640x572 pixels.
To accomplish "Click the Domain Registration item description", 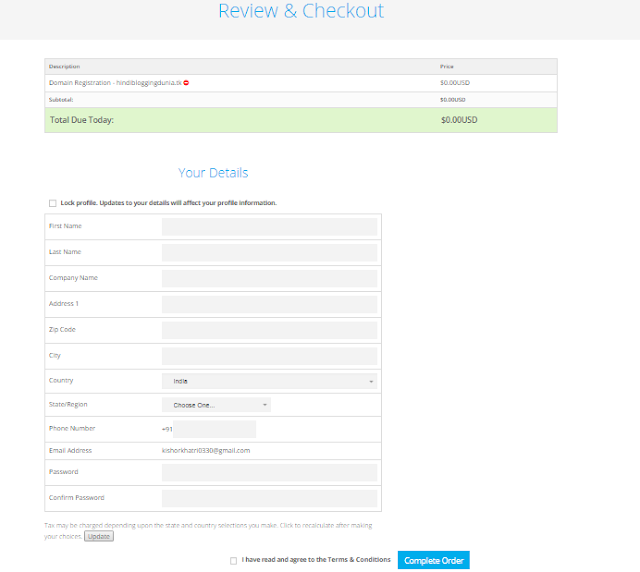I will [x=114, y=83].
